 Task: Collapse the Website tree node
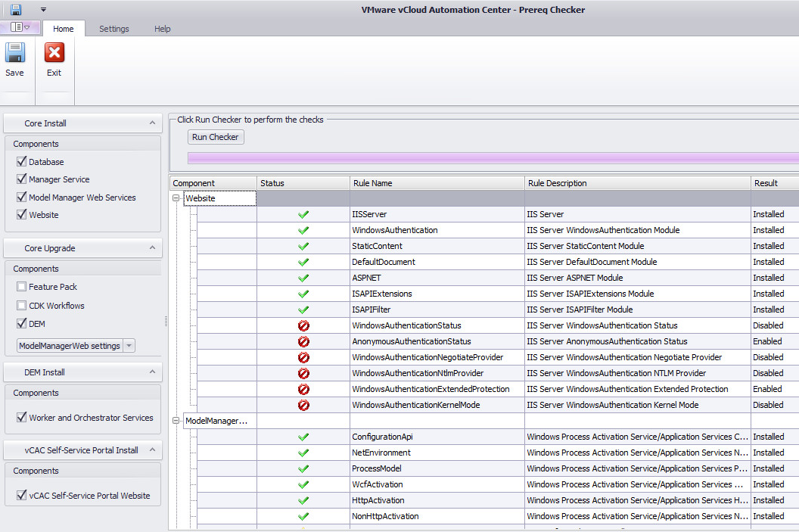(176, 198)
